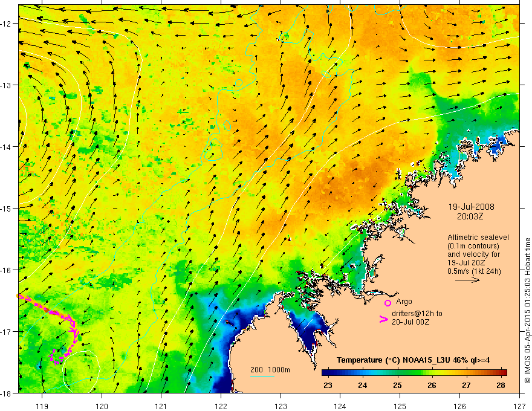
Task: Click the latitude axis label "-14"
Action: click(x=6, y=147)
